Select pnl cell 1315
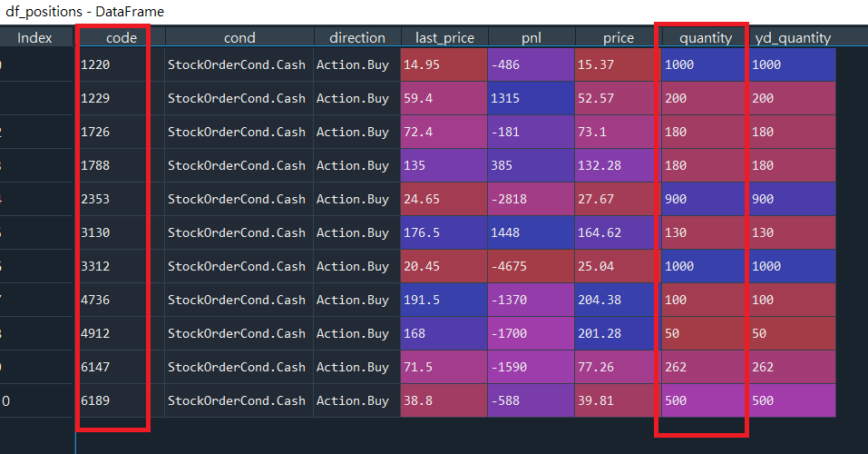The height and width of the screenshot is (454, 868). click(532, 98)
